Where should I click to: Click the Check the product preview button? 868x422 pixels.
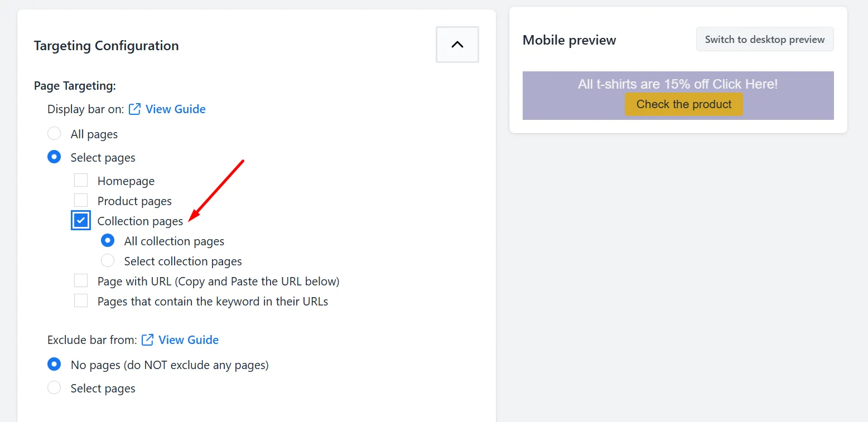(684, 104)
